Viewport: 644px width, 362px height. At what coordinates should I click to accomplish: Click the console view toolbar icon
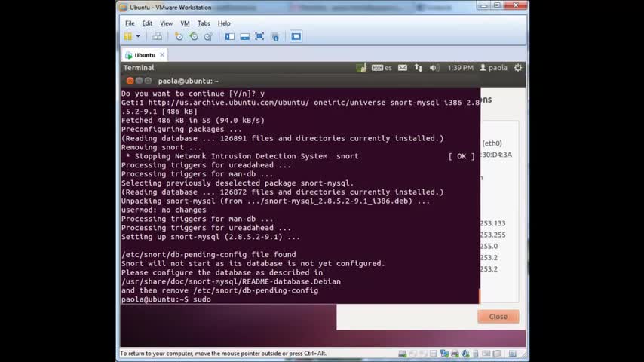pos(296,36)
